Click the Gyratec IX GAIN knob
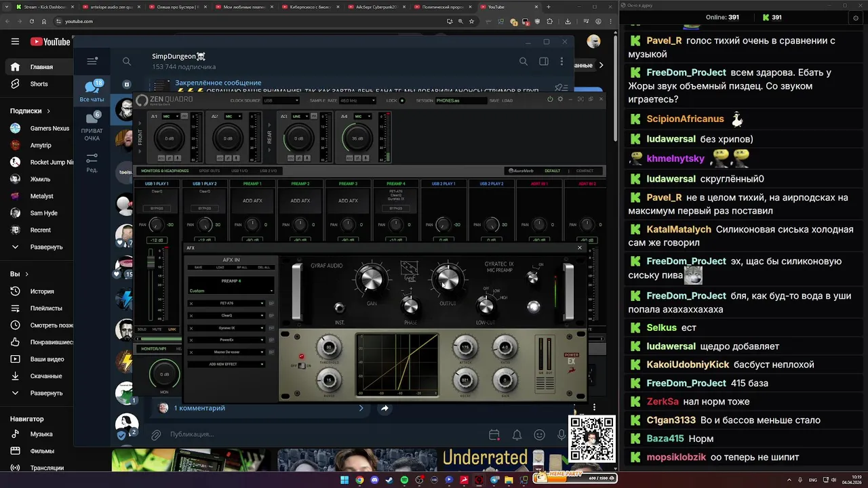The image size is (868, 488). (x=372, y=279)
